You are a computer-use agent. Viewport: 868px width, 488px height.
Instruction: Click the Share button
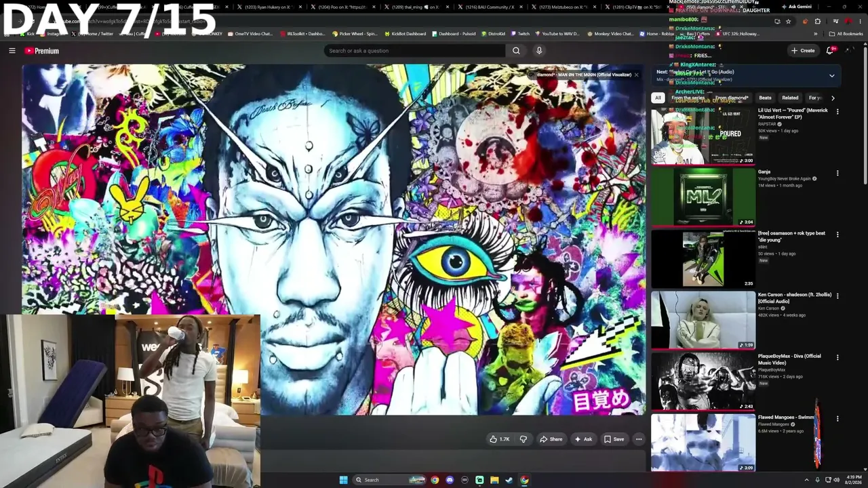pyautogui.click(x=551, y=439)
